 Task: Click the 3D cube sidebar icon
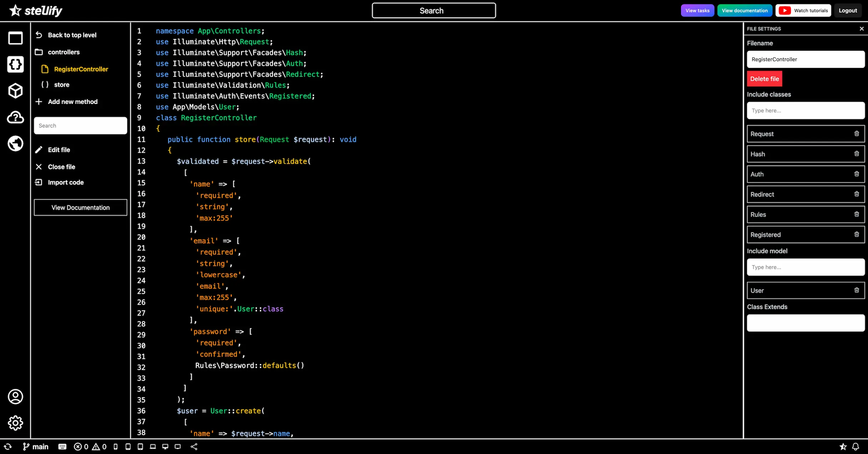tap(15, 91)
